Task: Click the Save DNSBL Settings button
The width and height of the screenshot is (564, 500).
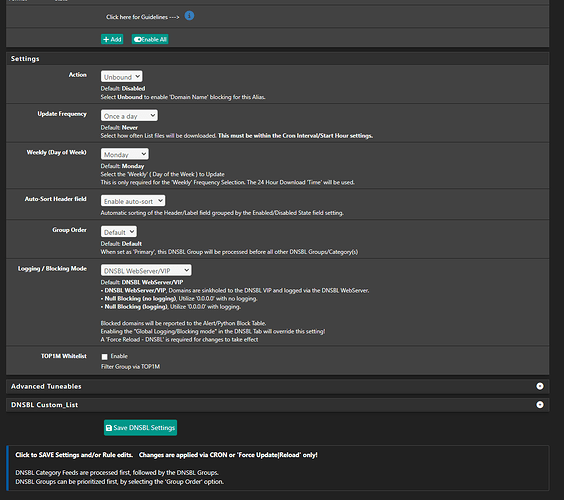Action: pyautogui.click(x=141, y=428)
